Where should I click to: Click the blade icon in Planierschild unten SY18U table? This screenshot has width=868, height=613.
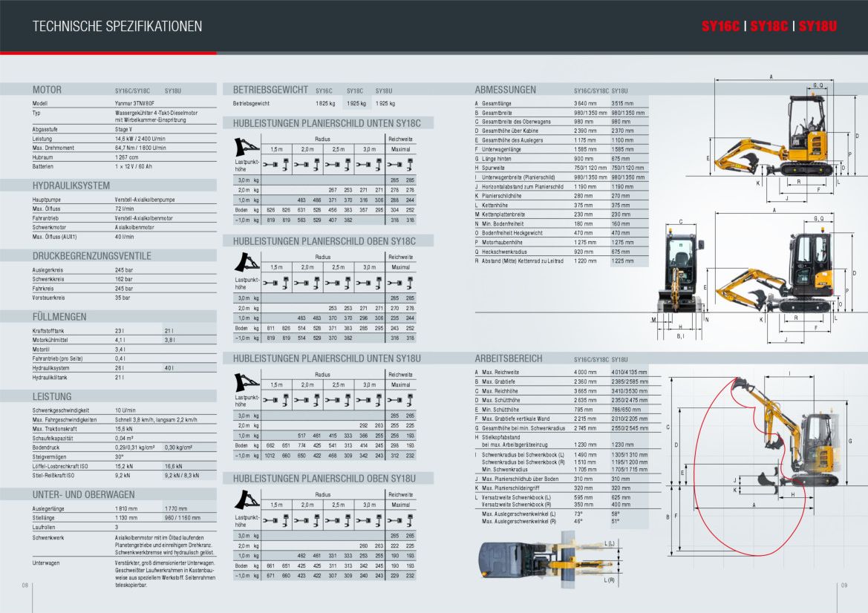click(246, 382)
